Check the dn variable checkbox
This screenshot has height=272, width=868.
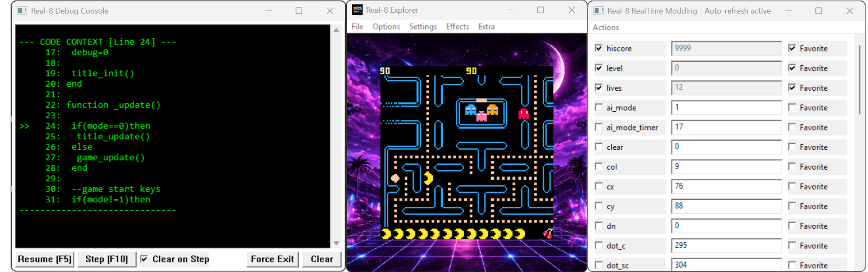click(x=599, y=226)
